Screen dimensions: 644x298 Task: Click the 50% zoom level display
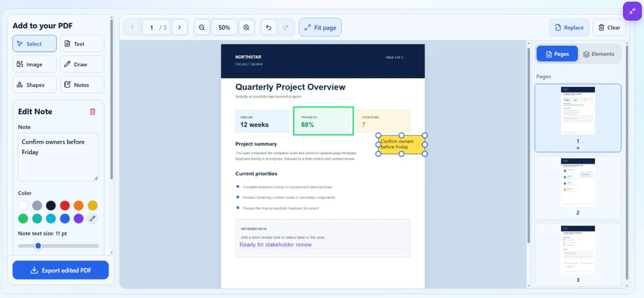[x=224, y=28]
